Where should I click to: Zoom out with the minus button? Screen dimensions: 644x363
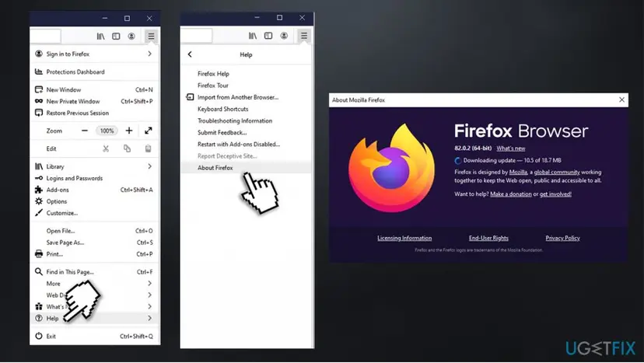pyautogui.click(x=85, y=131)
